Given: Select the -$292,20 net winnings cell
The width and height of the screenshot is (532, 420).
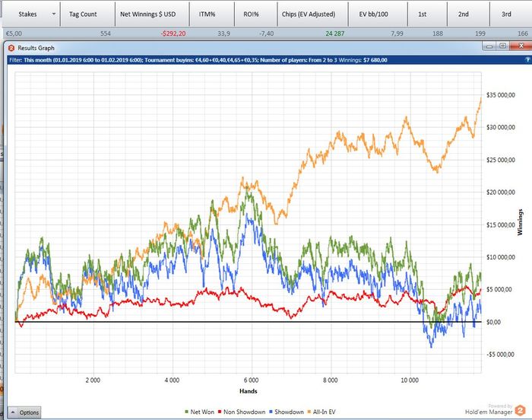Looking at the screenshot, I should (173, 33).
